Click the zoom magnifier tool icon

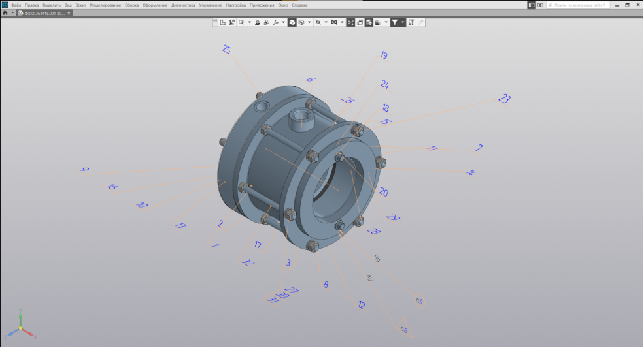tap(241, 22)
